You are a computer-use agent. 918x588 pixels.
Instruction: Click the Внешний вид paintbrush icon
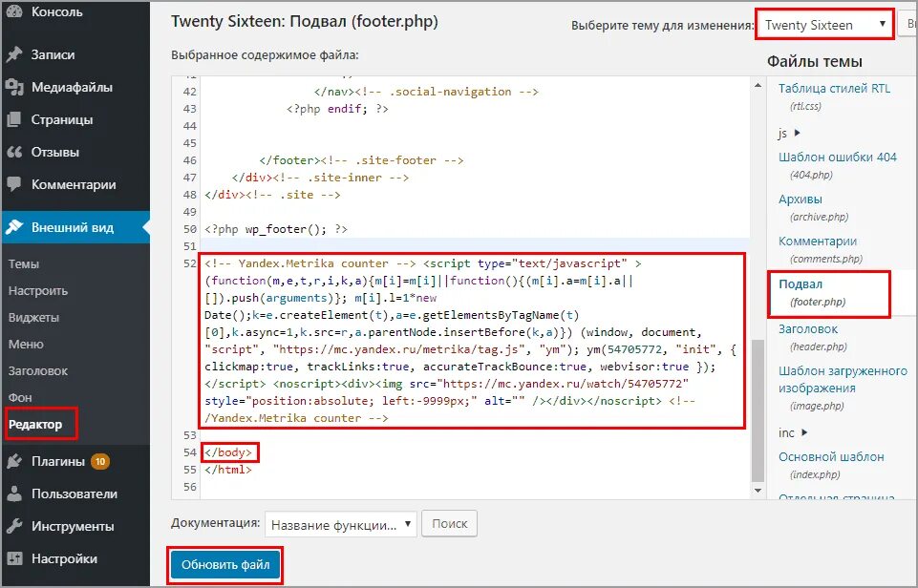(14, 227)
